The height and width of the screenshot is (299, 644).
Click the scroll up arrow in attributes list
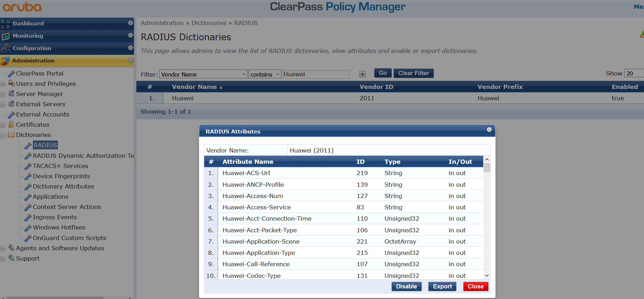(x=487, y=160)
